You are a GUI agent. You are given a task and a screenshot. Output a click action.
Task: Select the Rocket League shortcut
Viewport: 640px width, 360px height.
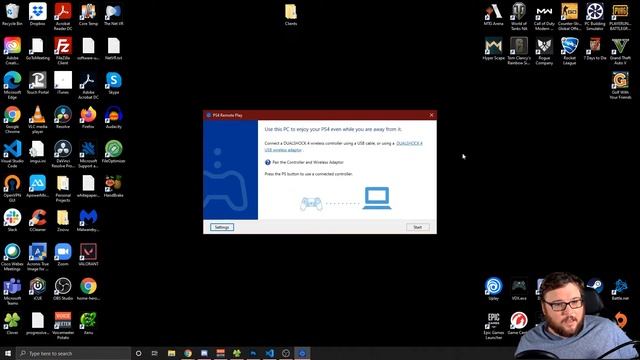click(x=569, y=51)
